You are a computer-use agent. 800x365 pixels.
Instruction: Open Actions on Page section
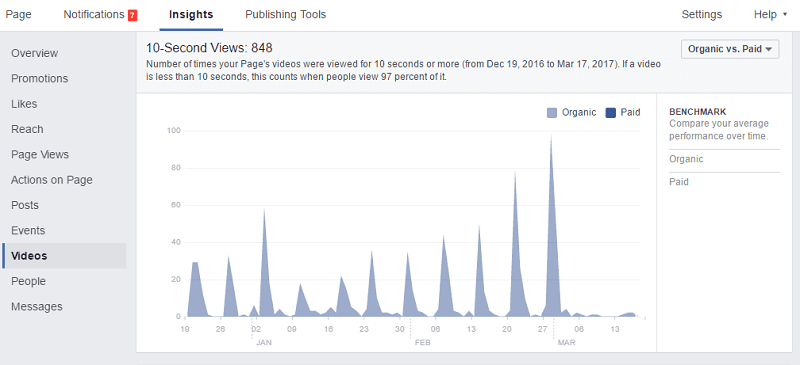(52, 180)
